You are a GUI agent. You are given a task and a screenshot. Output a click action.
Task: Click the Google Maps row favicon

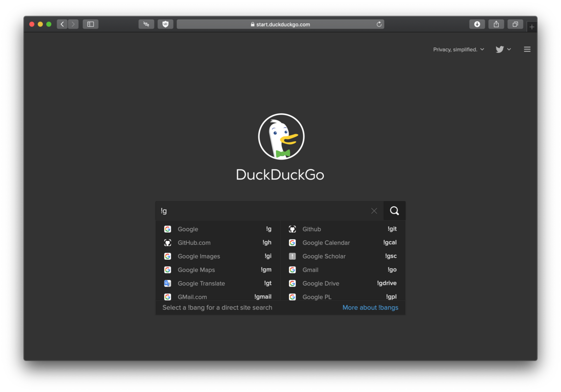coord(168,269)
